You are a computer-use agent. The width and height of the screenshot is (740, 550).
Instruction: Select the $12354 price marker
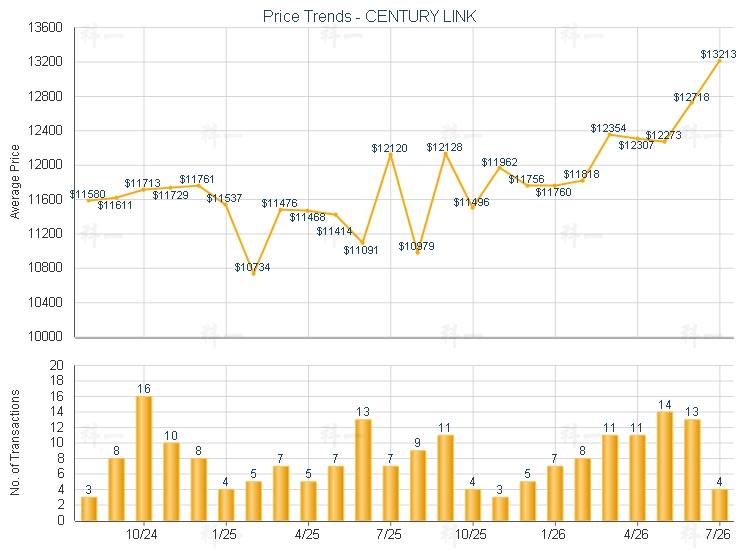click(609, 135)
